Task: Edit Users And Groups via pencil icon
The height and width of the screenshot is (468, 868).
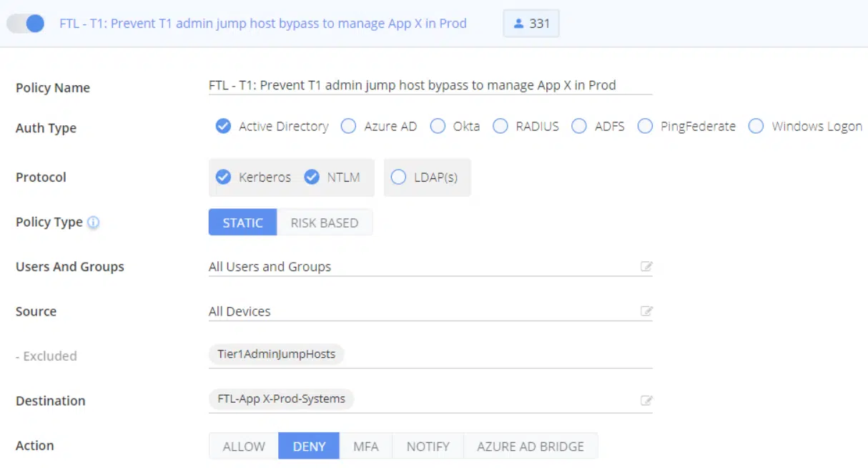Action: click(646, 267)
